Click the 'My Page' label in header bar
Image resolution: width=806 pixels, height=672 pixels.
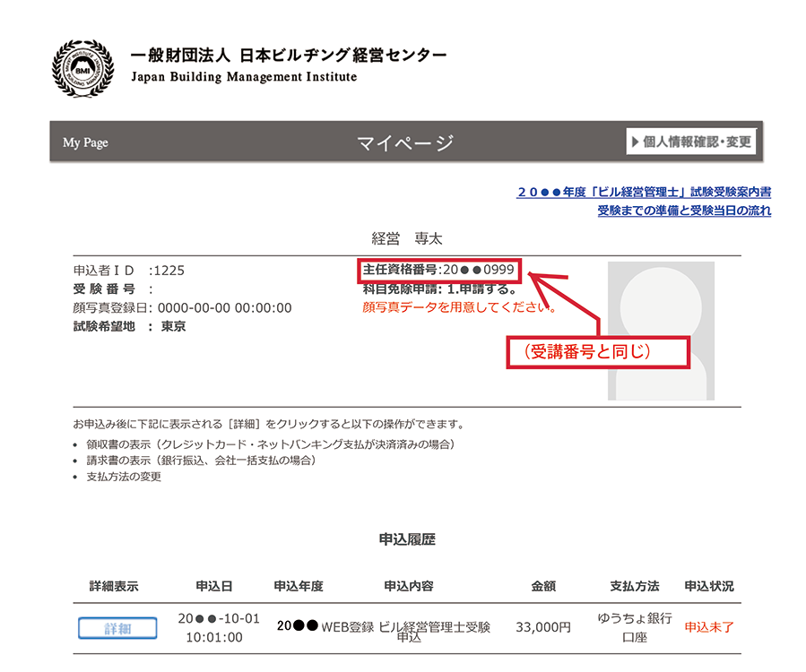pyautogui.click(x=85, y=142)
